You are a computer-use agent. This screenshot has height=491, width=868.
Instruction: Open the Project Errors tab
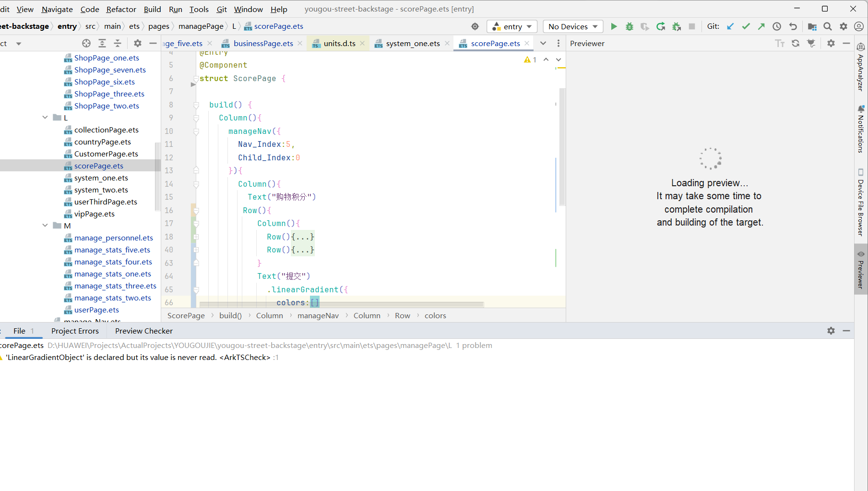point(75,331)
